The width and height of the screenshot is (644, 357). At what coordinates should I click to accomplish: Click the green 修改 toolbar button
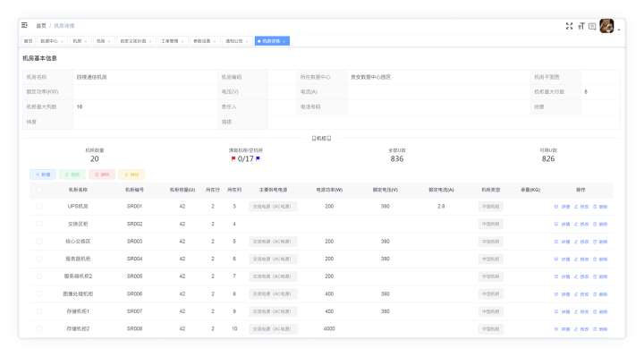pos(72,174)
